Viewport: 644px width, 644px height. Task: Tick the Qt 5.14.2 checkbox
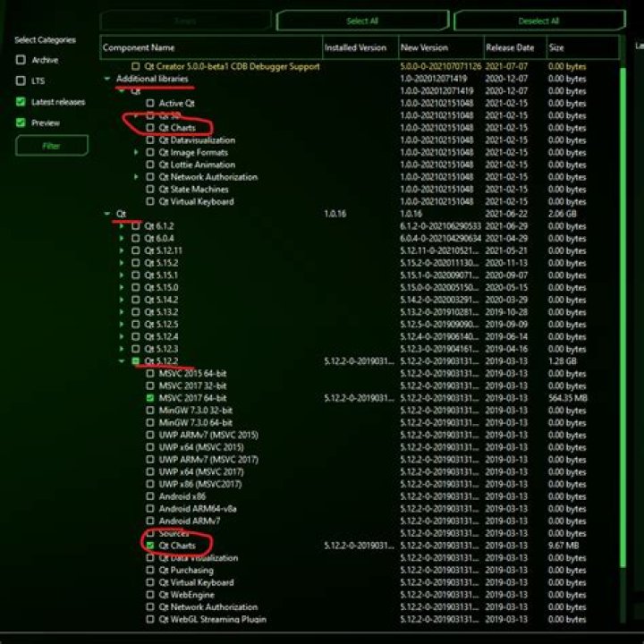point(136,300)
